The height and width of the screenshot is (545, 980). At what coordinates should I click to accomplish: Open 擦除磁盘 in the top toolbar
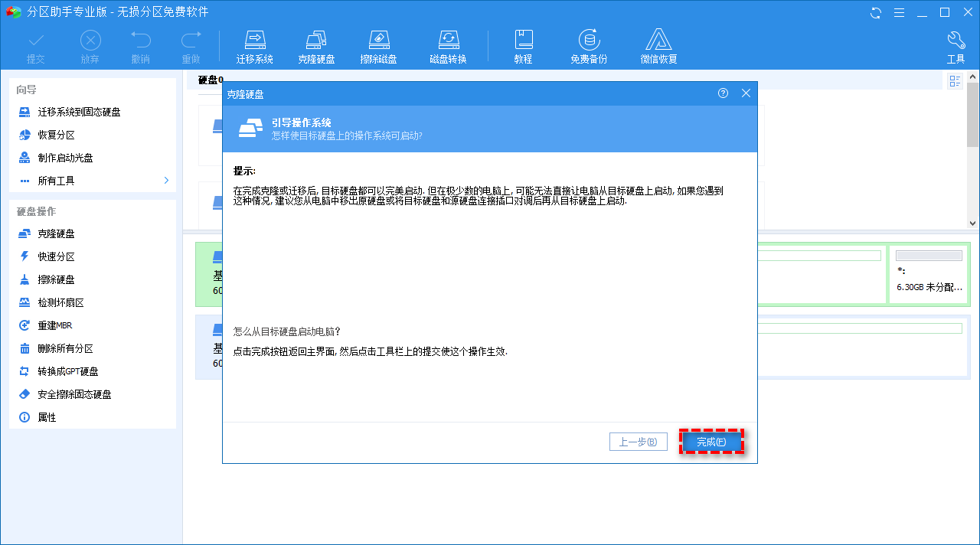[x=379, y=47]
